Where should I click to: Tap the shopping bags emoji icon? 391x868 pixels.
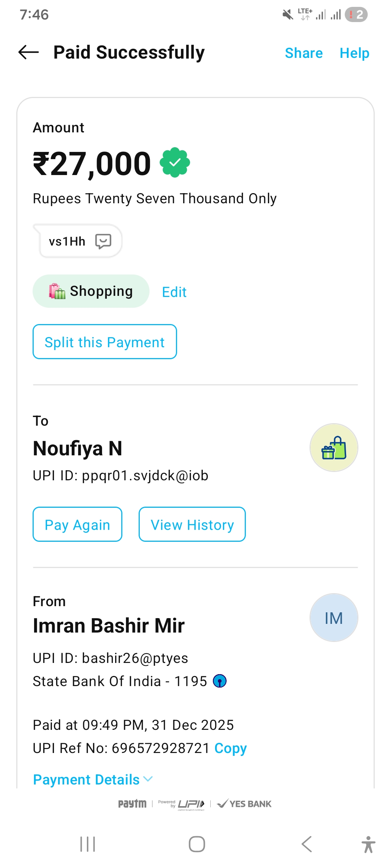click(x=57, y=291)
